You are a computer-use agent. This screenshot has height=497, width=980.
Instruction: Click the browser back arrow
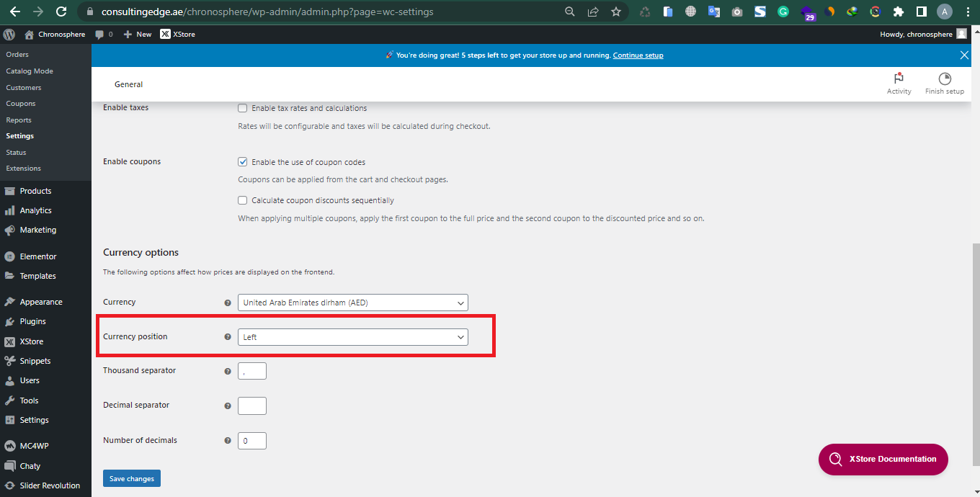click(x=15, y=12)
